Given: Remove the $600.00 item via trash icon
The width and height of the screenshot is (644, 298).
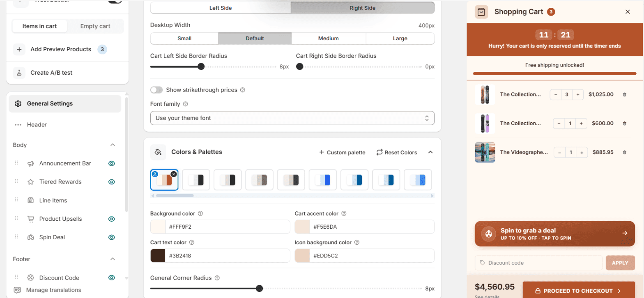Looking at the screenshot, I should [625, 123].
